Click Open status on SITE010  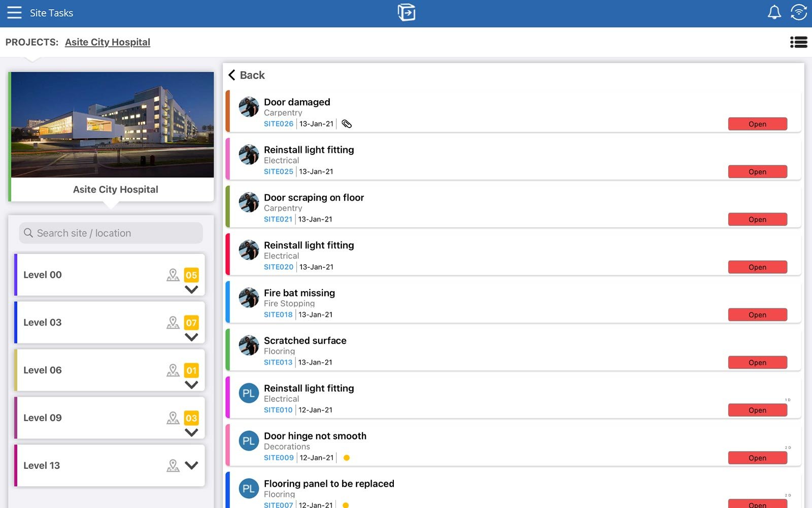(758, 410)
